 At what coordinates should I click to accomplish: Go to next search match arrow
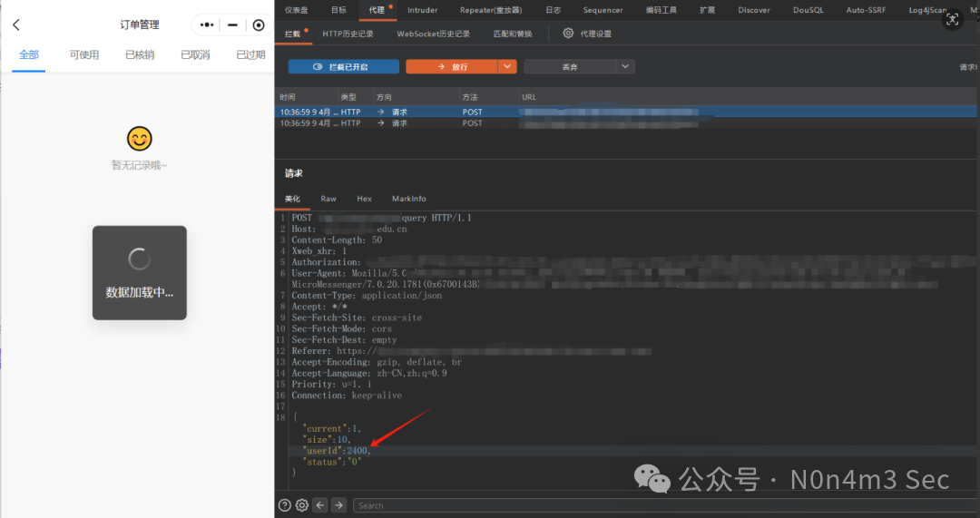click(338, 505)
